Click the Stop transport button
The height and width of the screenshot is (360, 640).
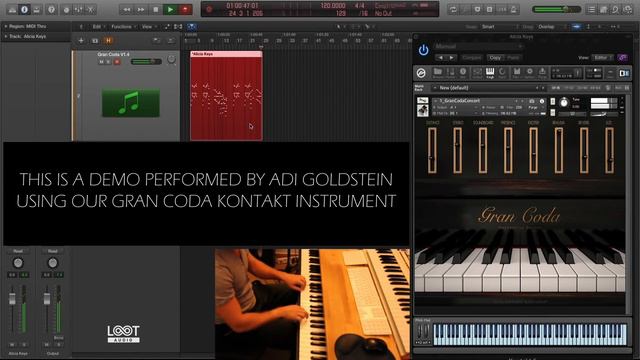pyautogui.click(x=156, y=9)
